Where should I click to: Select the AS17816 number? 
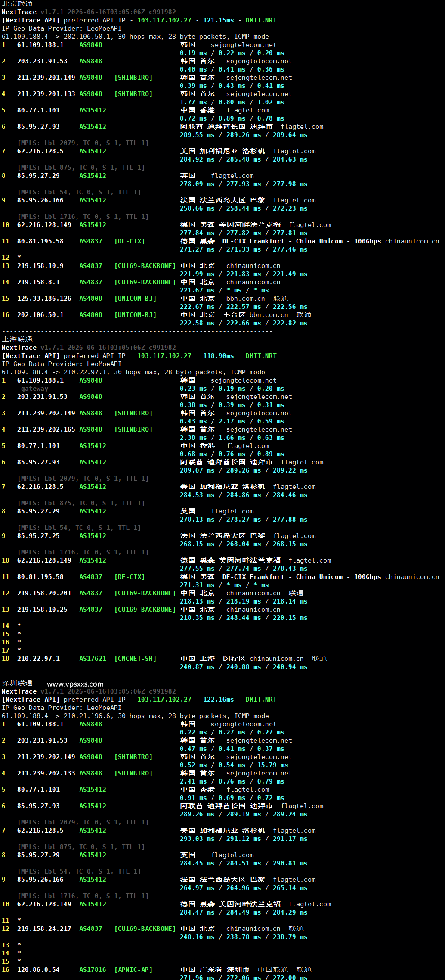[93, 970]
